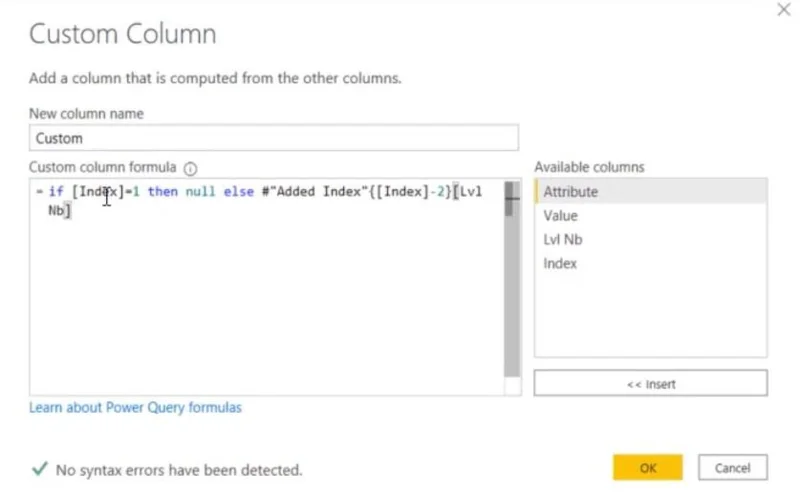Click the blank area of formula editor

click(x=265, y=306)
